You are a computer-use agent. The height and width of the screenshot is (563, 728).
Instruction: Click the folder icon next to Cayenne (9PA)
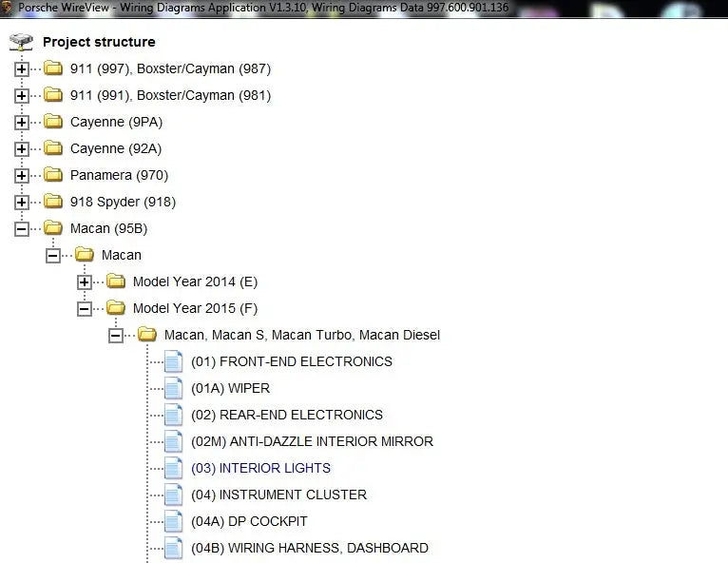click(53, 122)
